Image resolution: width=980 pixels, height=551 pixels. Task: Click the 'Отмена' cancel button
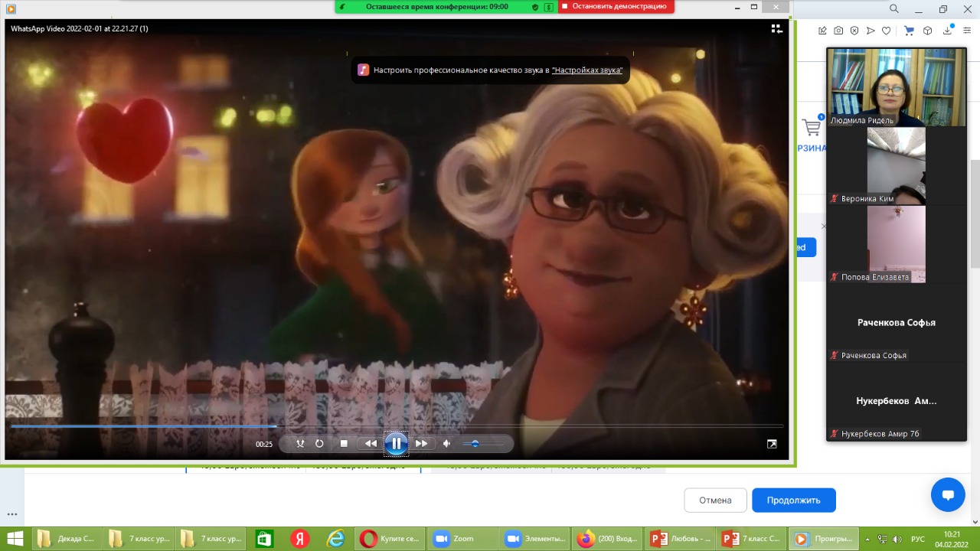click(715, 500)
